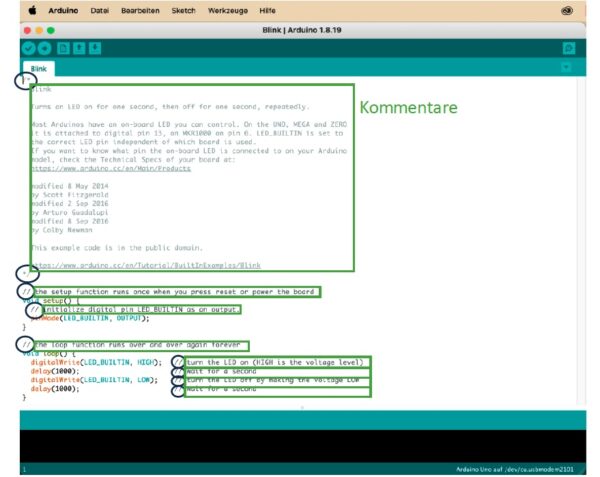Screen dimensions: 600x477
Task: Create a new sketch with New icon
Action: point(62,47)
